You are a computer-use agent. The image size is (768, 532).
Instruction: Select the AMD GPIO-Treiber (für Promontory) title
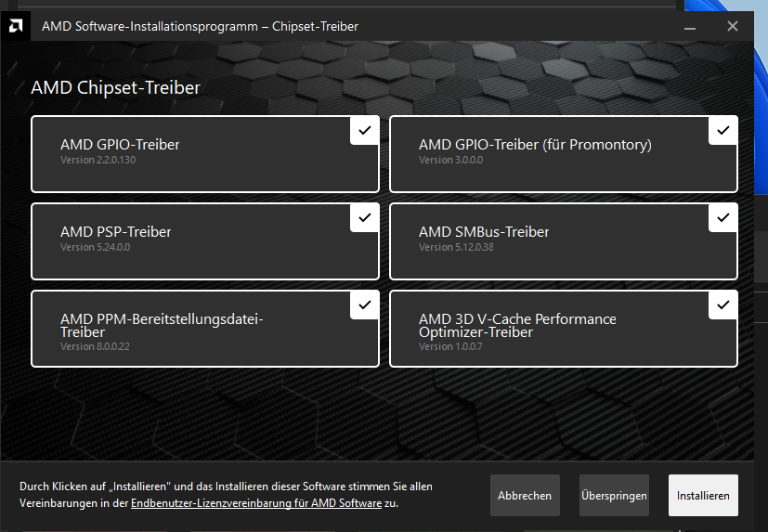535,145
